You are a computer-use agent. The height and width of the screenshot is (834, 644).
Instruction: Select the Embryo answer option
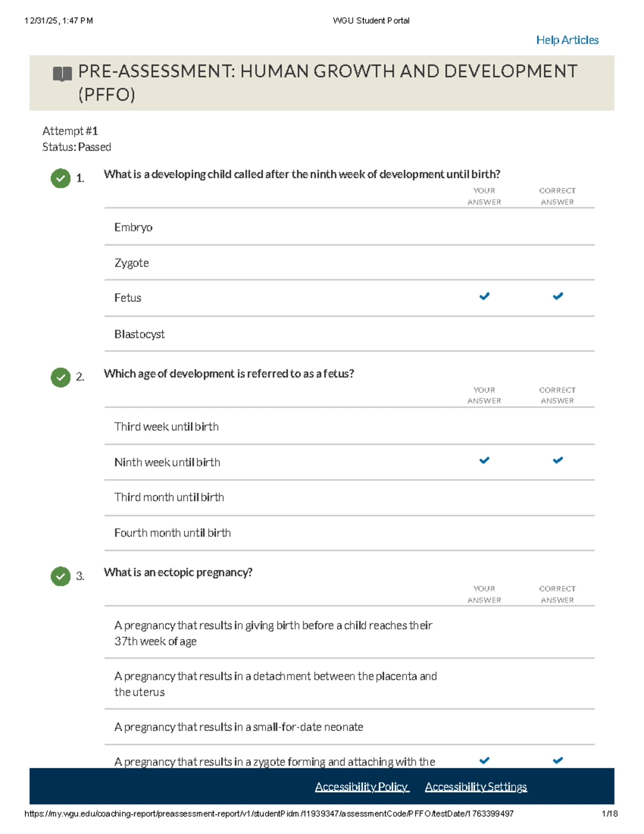click(x=133, y=227)
